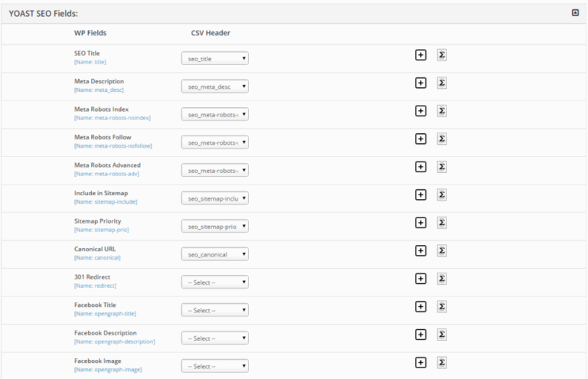Click the sigma icon for Meta Robots Follow
This screenshot has height=379, width=588.
point(442,139)
